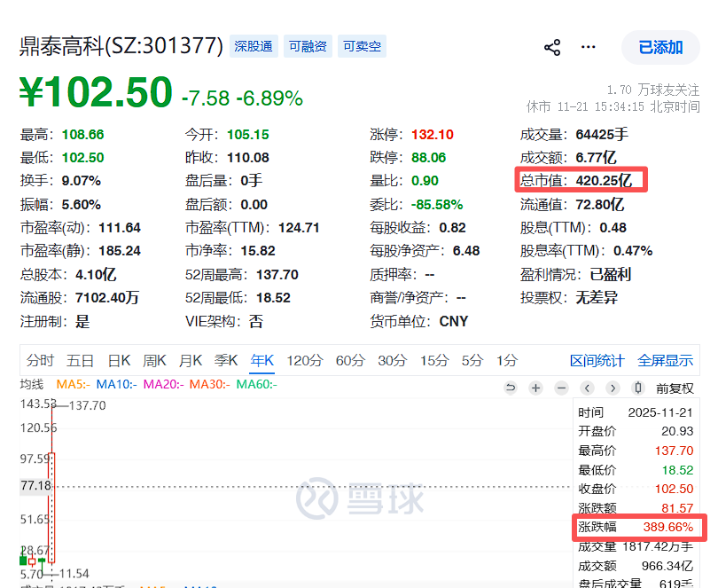The width and height of the screenshot is (718, 588).
Task: Click the red yearly candlestick in the chart
Action: 51,507
